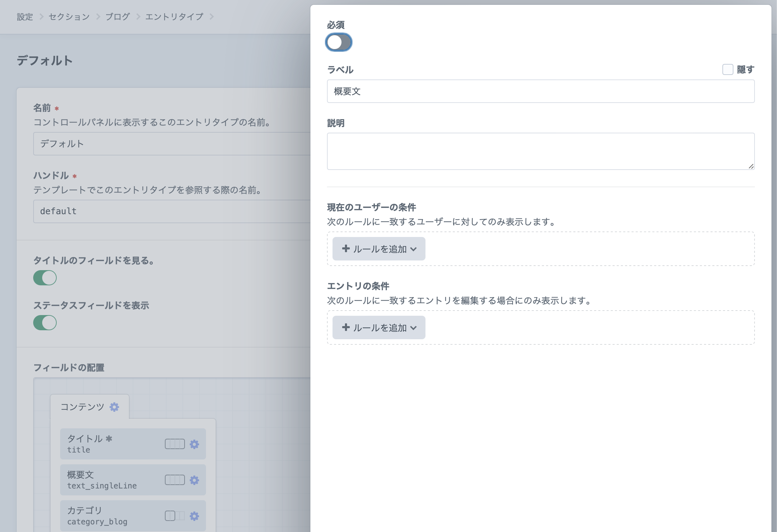The image size is (777, 532).
Task: Adjust the width indicator beside text_singleLine field
Action: [x=175, y=480]
